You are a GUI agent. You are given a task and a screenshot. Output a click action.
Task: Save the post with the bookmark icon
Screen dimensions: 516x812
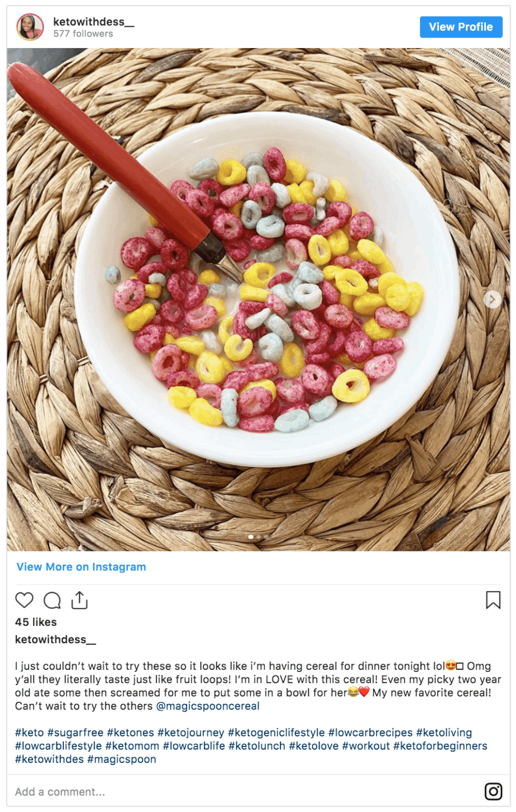pos(493,600)
